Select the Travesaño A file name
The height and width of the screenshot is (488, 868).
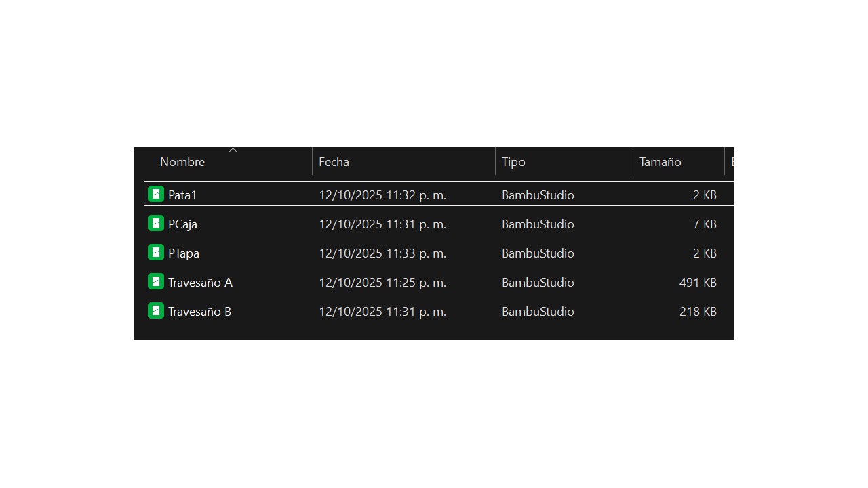[x=200, y=283]
